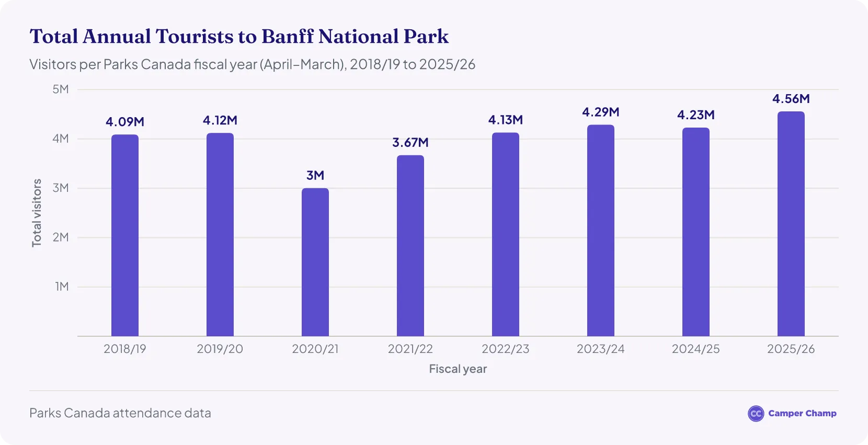Select the '2022/23' x-axis label
This screenshot has width=868, height=445.
[x=506, y=349]
